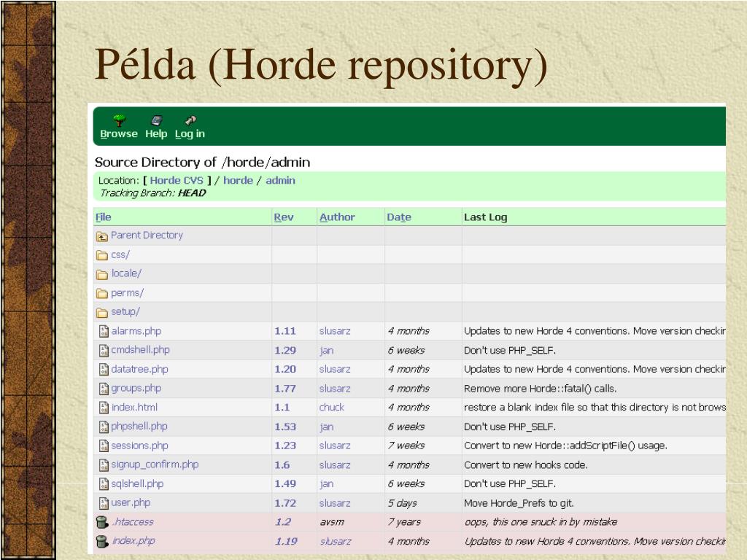This screenshot has height=560, width=747.
Task: Click the file icon beside user.php
Action: [x=104, y=503]
